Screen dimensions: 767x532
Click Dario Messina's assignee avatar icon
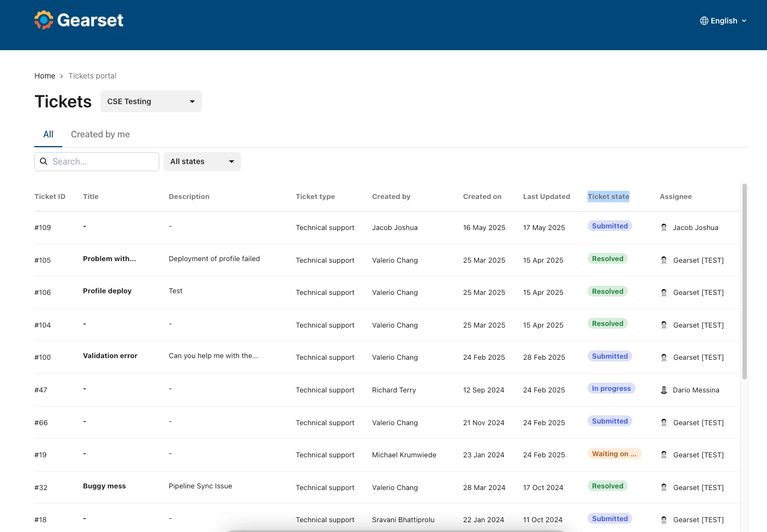(x=664, y=390)
